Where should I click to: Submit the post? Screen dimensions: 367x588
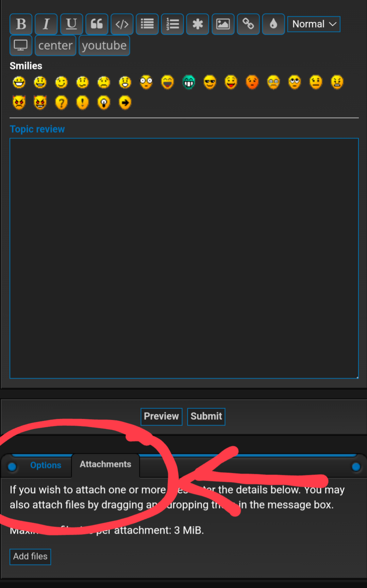[x=206, y=416]
